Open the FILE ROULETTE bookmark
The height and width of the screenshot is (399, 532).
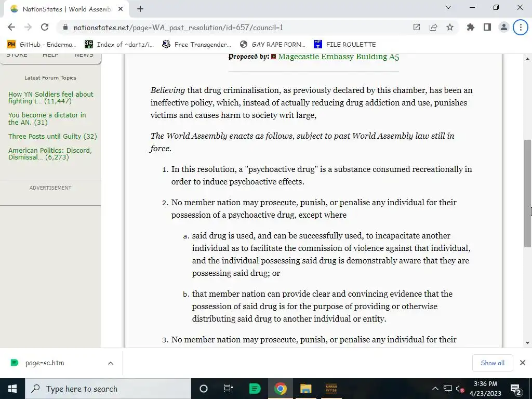[345, 45]
